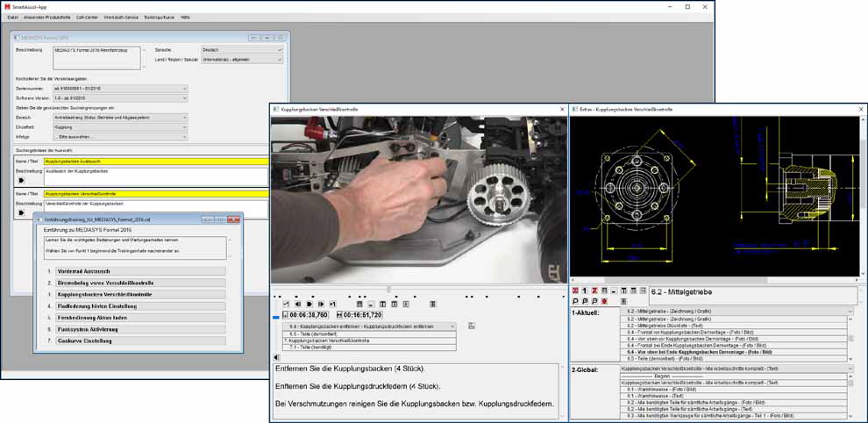Play the Kupplungsbacken Austausch result entry
Viewport: 868px width, 423px height.
pyautogui.click(x=21, y=180)
